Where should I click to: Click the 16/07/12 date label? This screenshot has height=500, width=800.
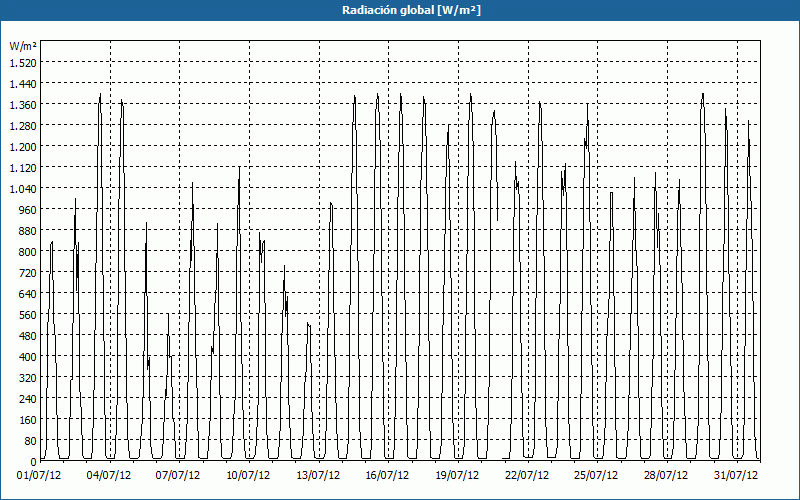pos(387,476)
